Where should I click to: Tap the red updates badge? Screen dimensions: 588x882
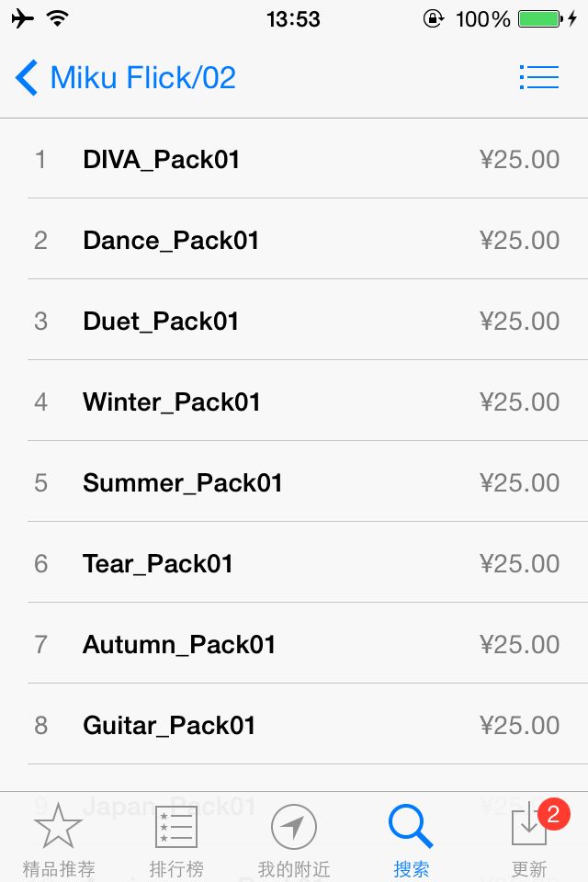point(552,813)
